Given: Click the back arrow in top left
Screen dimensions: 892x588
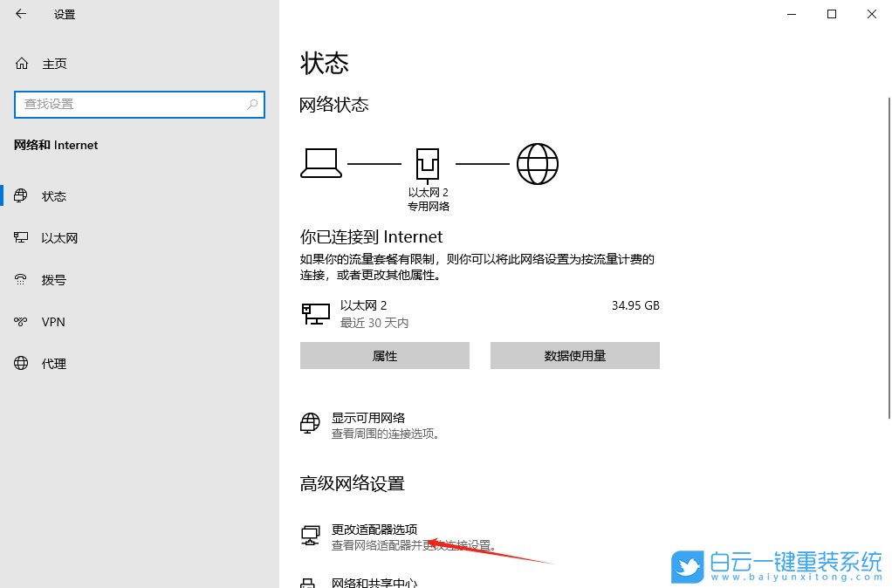Looking at the screenshot, I should (x=20, y=14).
